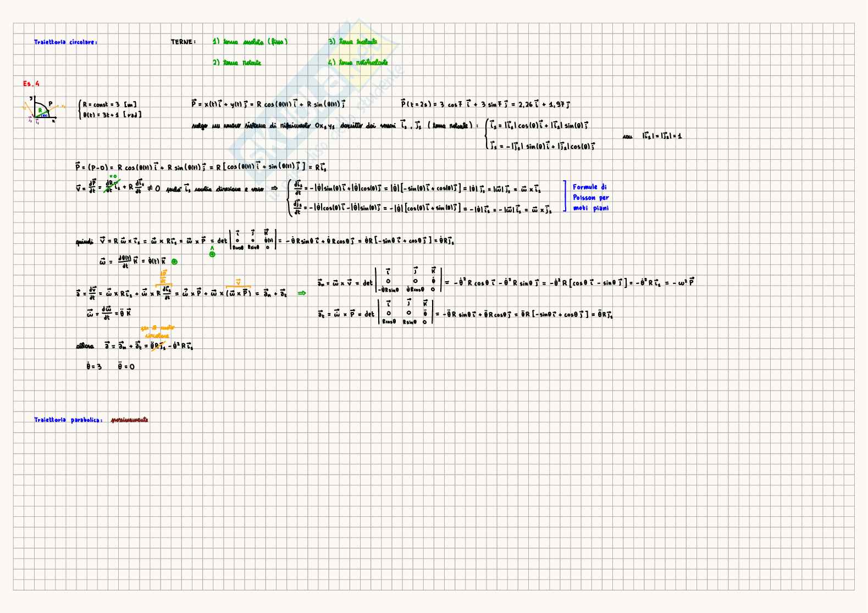Screen dimensions: 868x613
Task: Click item '1) terna assoluta (fissa)'
Action: [x=250, y=42]
